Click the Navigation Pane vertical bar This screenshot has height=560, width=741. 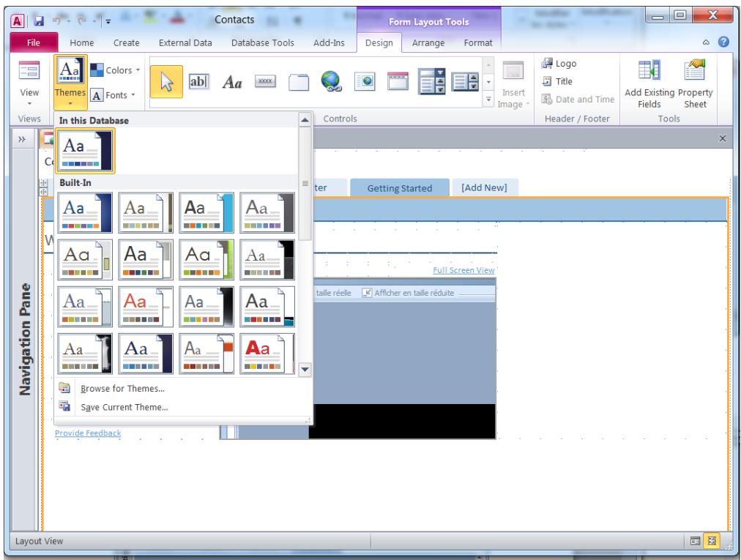[x=25, y=340]
